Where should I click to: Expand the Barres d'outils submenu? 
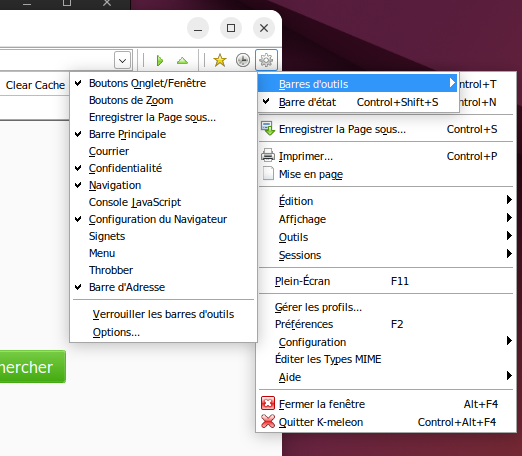click(357, 83)
